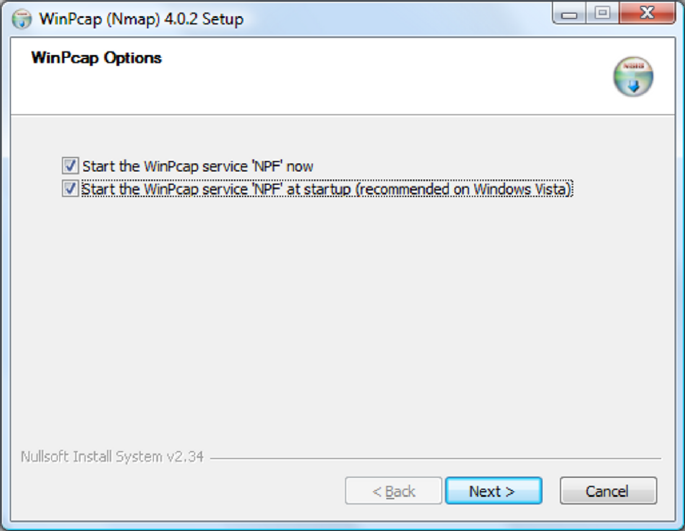Viewport: 685px width, 531px height.
Task: Minimize the WinPcap Setup window
Action: [570, 14]
